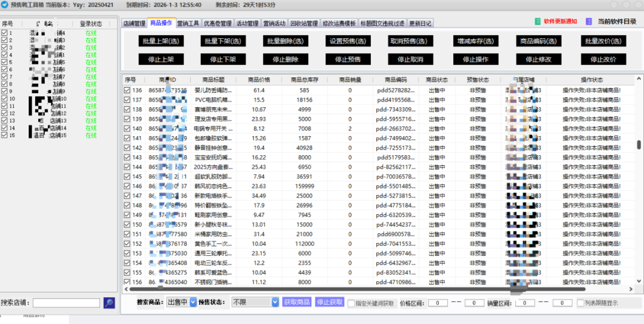644x324 pixels.
Task: Uncheck product row 152 checkbox
Action: click(128, 244)
